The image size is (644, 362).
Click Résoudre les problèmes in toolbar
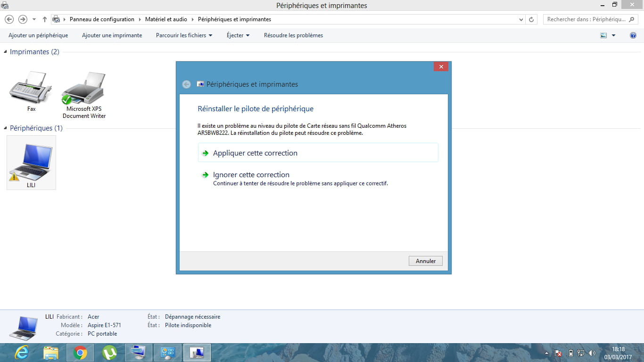(293, 35)
